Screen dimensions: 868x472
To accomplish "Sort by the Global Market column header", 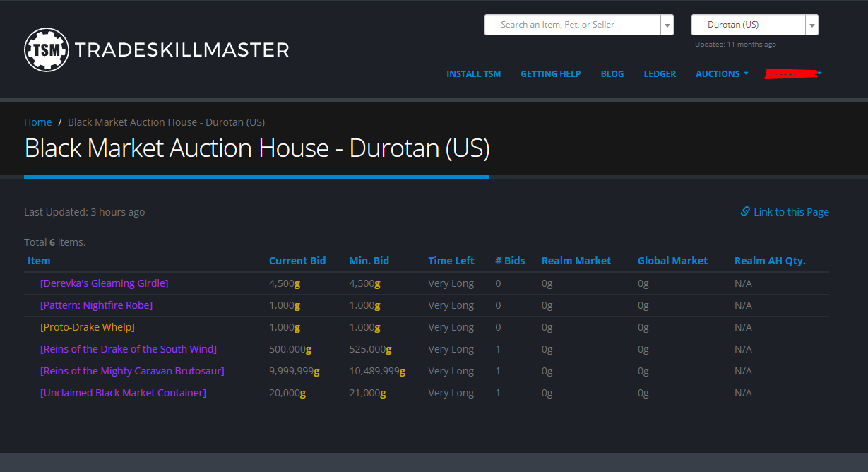I will click(672, 261).
